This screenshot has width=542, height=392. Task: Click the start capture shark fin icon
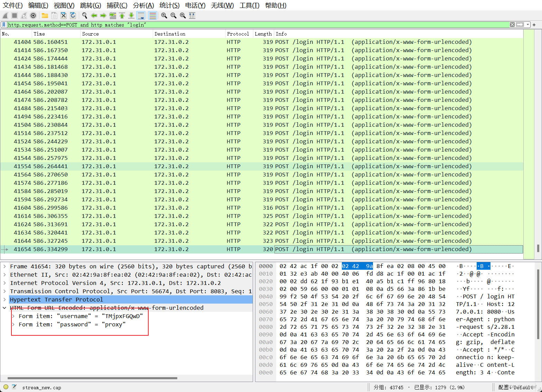pos(5,16)
